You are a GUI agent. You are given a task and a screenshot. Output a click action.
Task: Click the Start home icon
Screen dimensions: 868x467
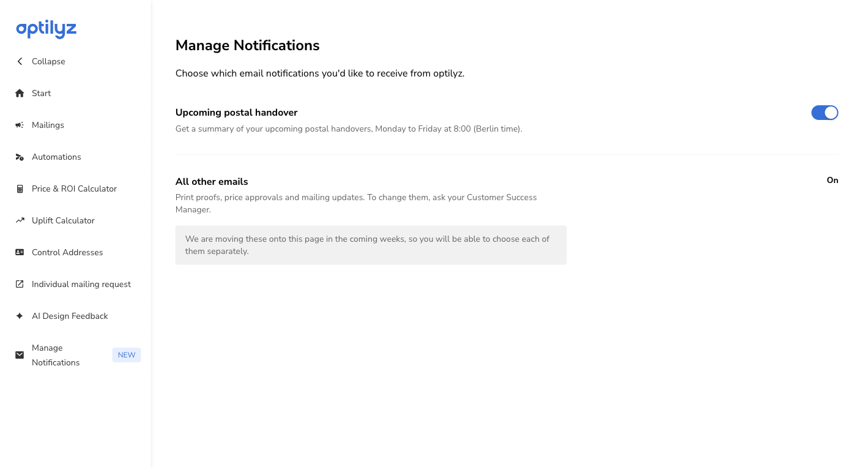tap(20, 93)
